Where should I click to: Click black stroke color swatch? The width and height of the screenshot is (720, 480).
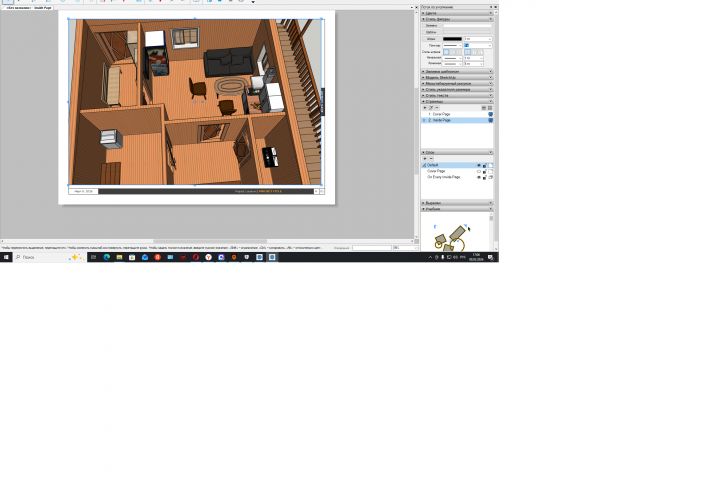pos(452,39)
